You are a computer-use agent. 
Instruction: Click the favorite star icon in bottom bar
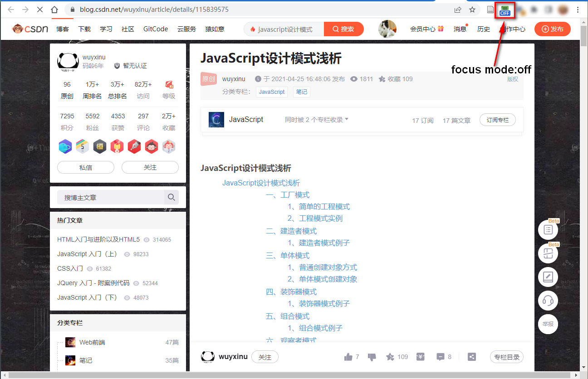pos(390,357)
